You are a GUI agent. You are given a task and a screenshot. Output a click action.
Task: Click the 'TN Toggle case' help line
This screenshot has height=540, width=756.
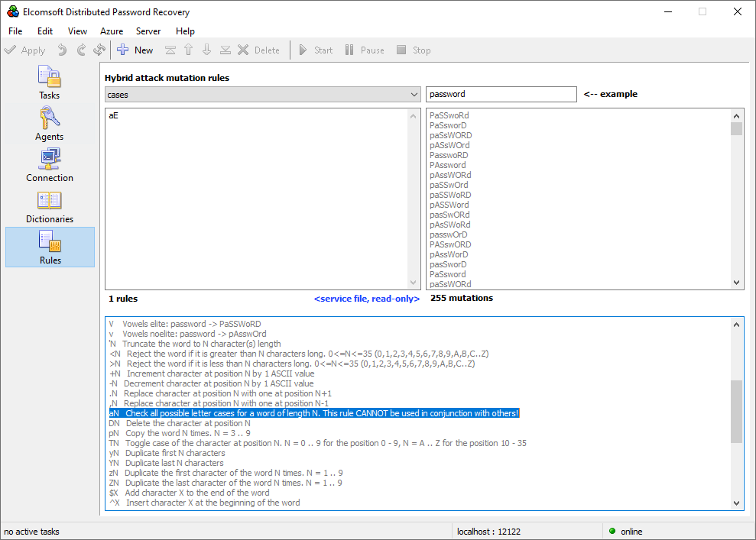[317, 443]
